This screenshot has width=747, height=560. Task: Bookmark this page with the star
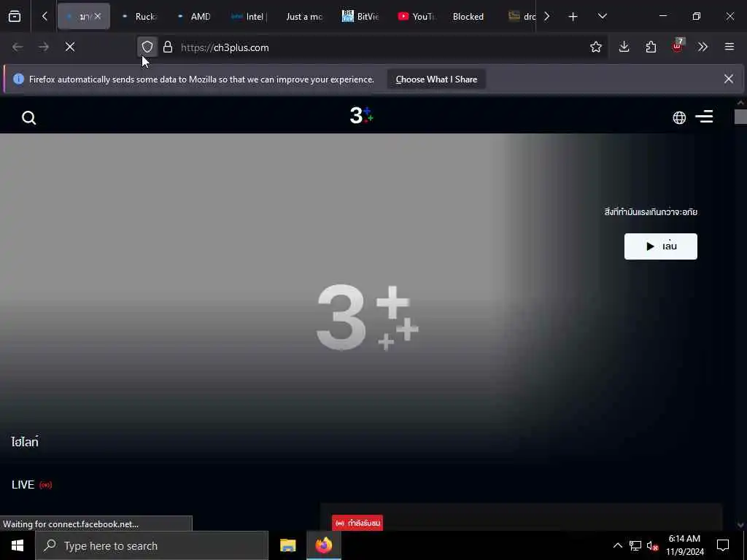coord(595,47)
